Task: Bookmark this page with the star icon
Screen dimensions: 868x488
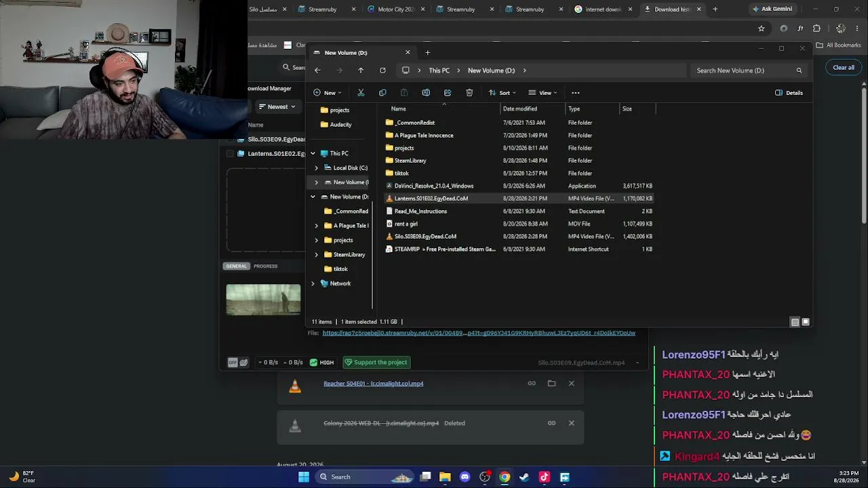Action: [762, 28]
